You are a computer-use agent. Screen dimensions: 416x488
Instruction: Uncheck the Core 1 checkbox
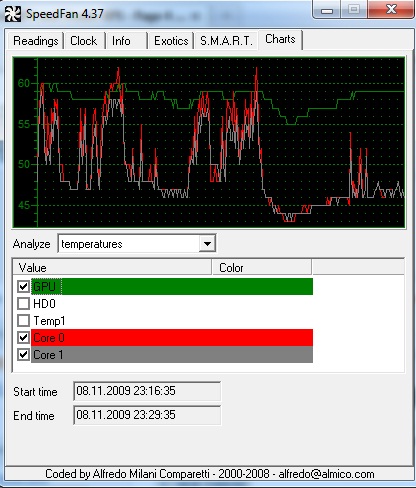23,355
